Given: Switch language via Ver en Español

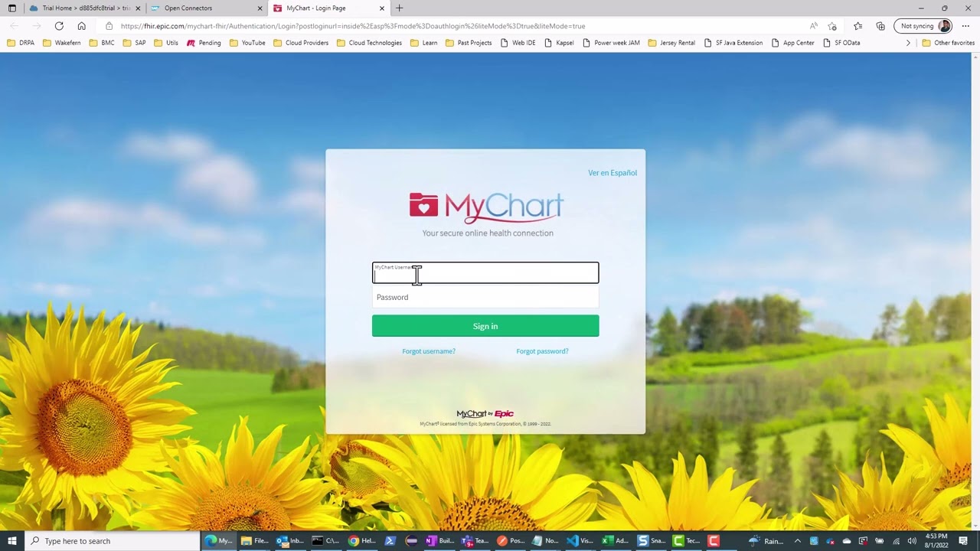Looking at the screenshot, I should pyautogui.click(x=612, y=173).
